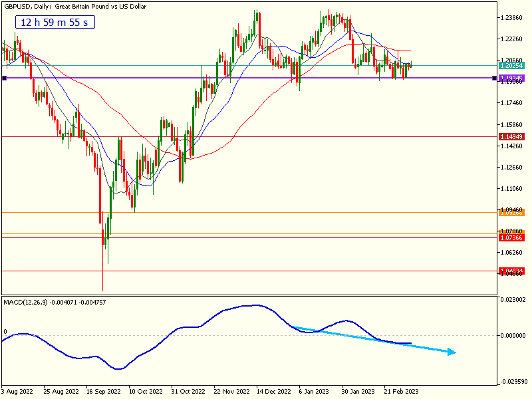532x399 pixels.
Task: Click the 21 Feb 2023 date label
Action: (401, 392)
